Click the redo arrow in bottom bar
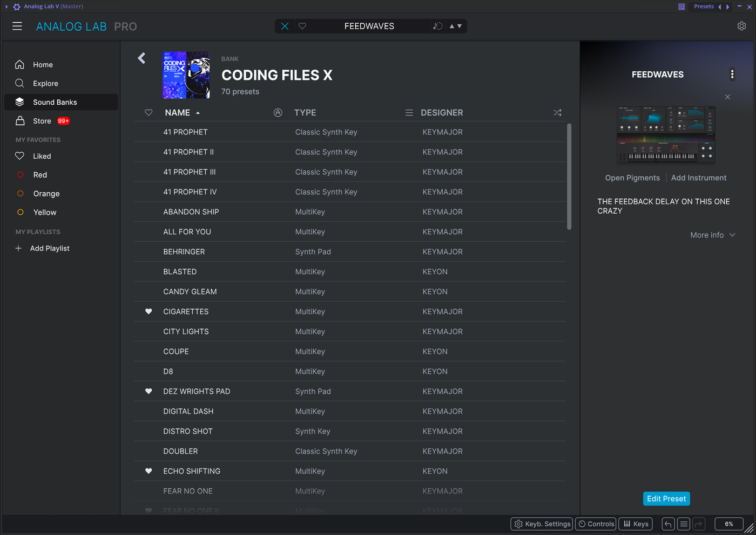The width and height of the screenshot is (756, 535). click(x=699, y=524)
